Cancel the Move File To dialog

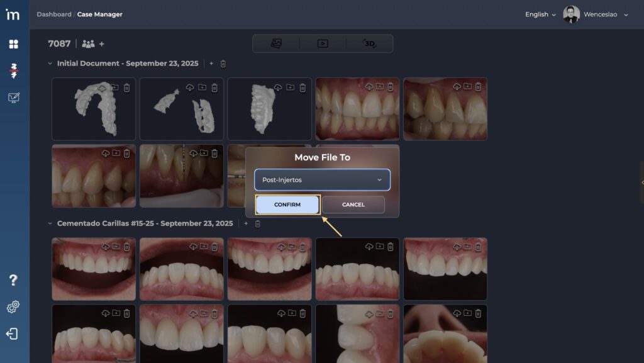tap(353, 204)
